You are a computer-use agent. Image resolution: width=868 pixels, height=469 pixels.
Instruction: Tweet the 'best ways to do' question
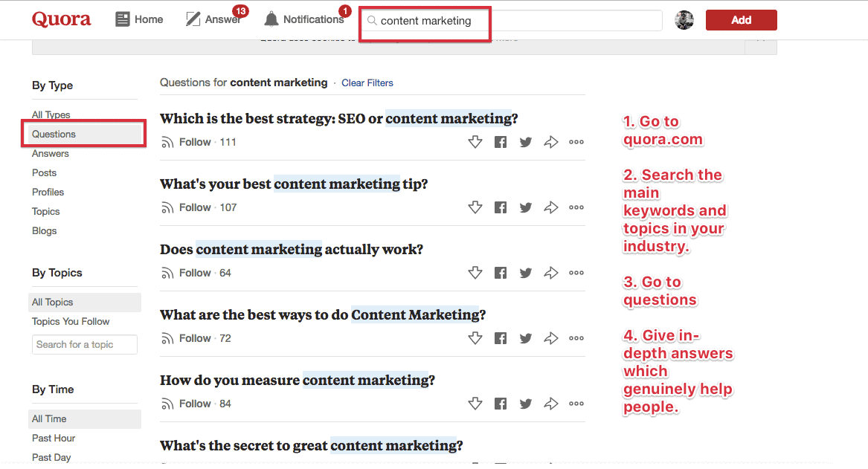coord(526,338)
